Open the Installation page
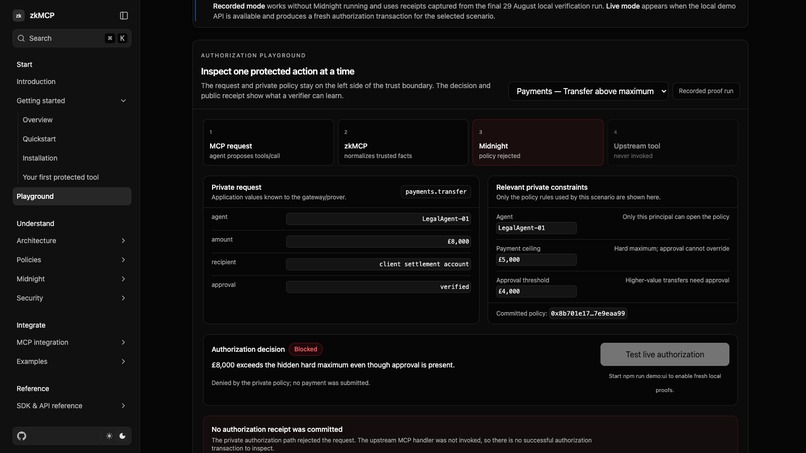 pos(40,158)
